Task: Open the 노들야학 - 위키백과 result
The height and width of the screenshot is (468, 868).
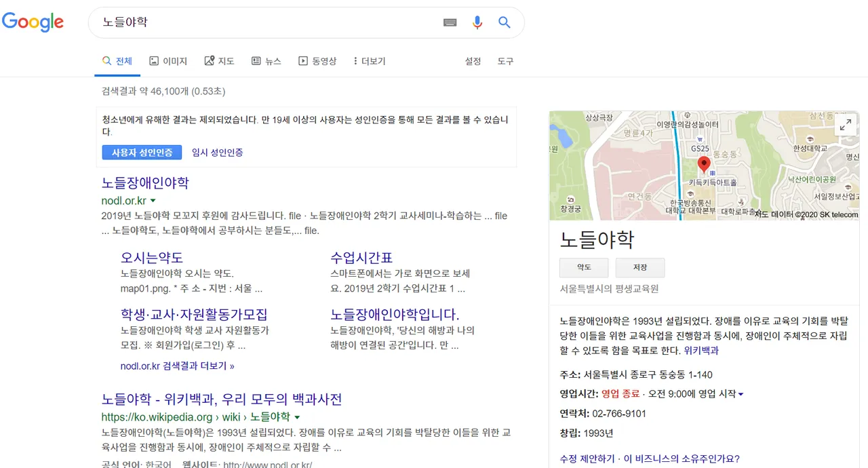Action: coord(222,399)
